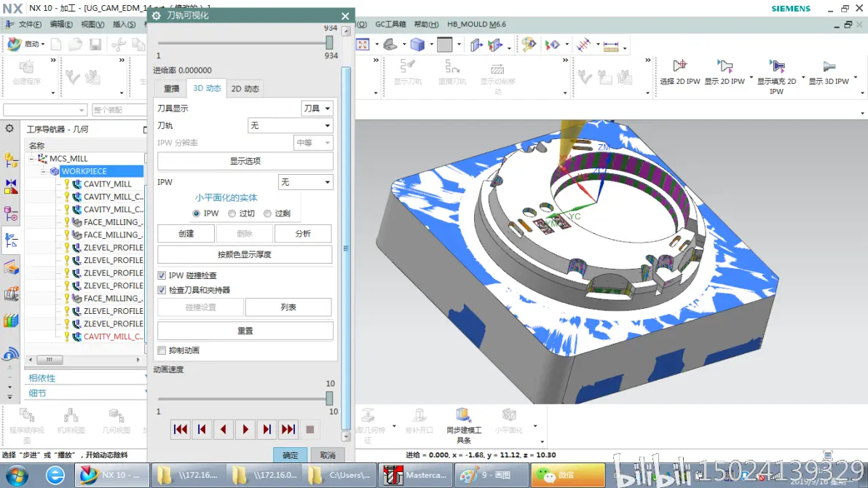Image resolution: width=868 pixels, height=488 pixels.
Task: Open navigator settings gear icon in sidebar
Action: pos(9,128)
